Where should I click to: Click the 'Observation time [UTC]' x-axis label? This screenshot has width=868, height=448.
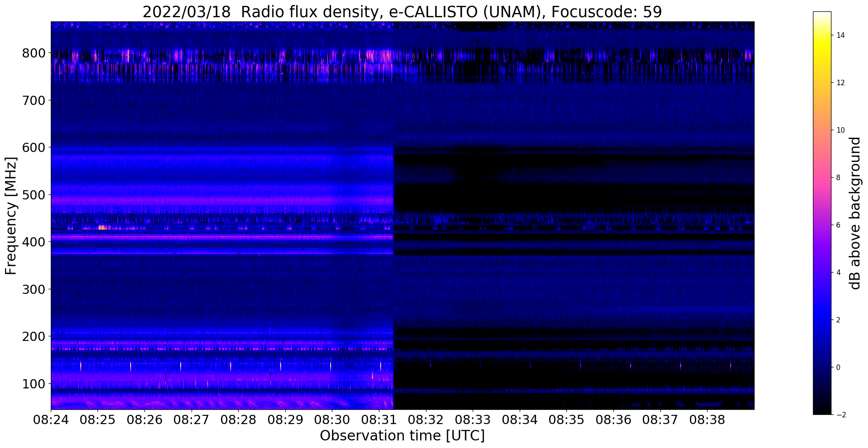[x=402, y=436]
